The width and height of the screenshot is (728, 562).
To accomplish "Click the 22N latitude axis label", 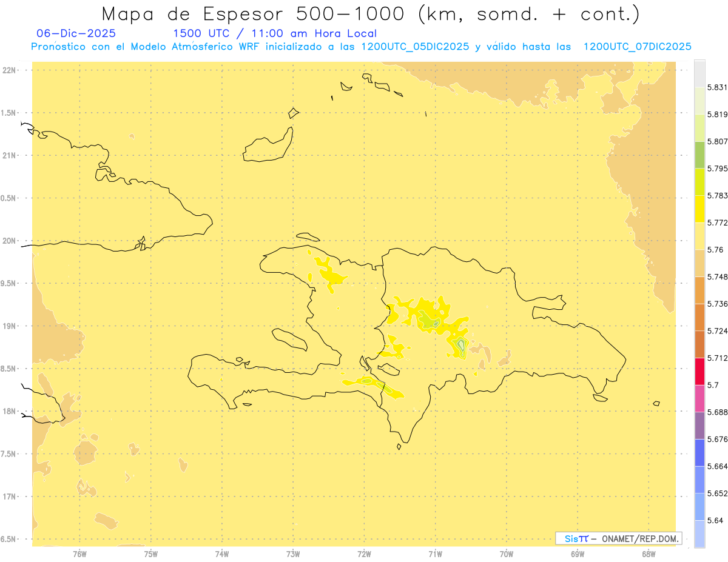I will coord(9,70).
